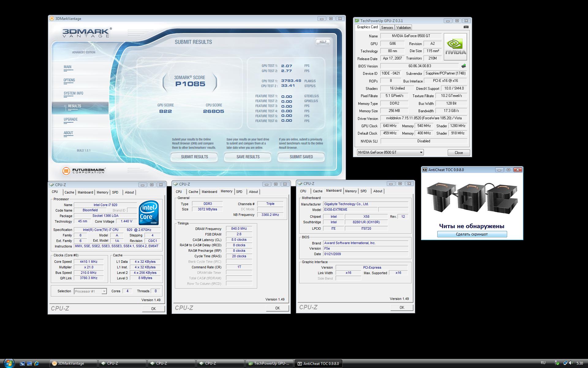Open Mainboard tab in CPU-Z CPU window
The image size is (588, 368).
pos(85,192)
